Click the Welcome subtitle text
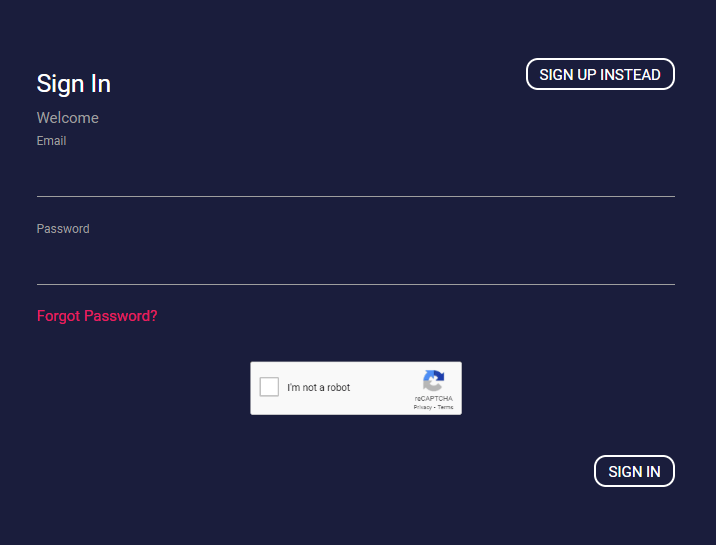 [68, 118]
